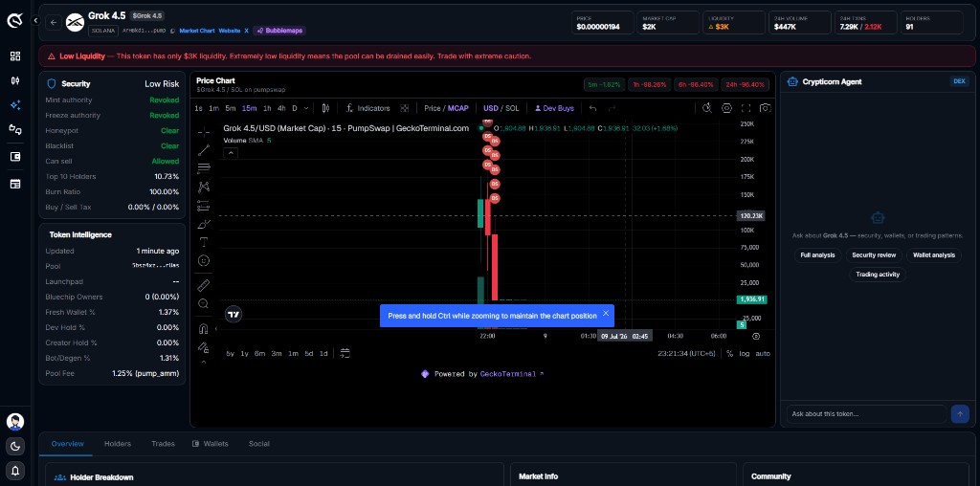This screenshot has width=980, height=486.
Task: Open the wallet icon in left sidebar
Action: coord(15,157)
